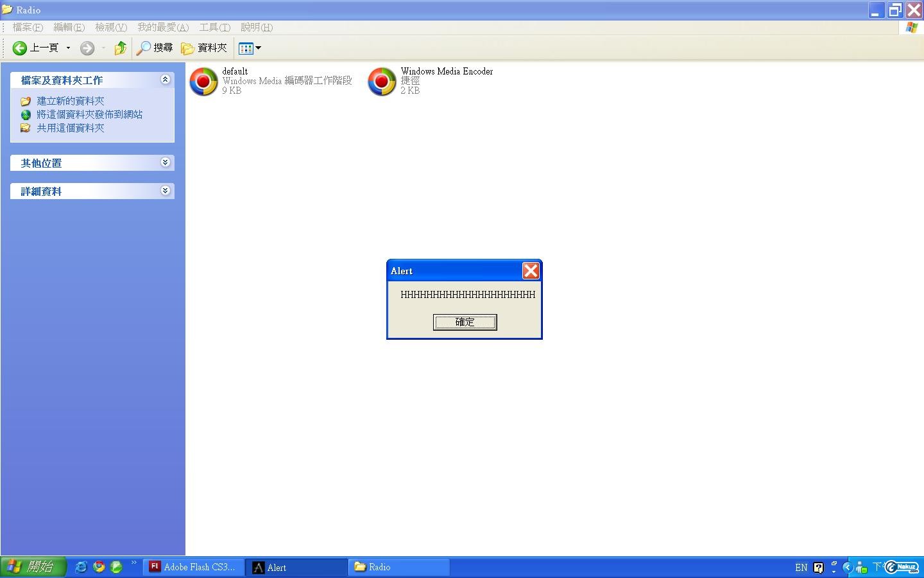
Task: Click the language bar restore icon
Action: 834,563
